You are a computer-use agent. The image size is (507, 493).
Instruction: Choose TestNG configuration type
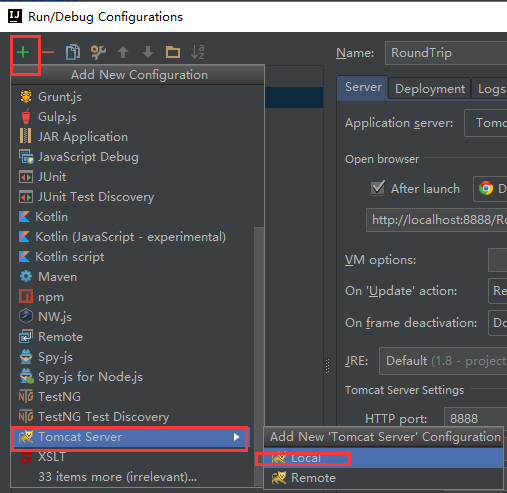(x=132, y=397)
